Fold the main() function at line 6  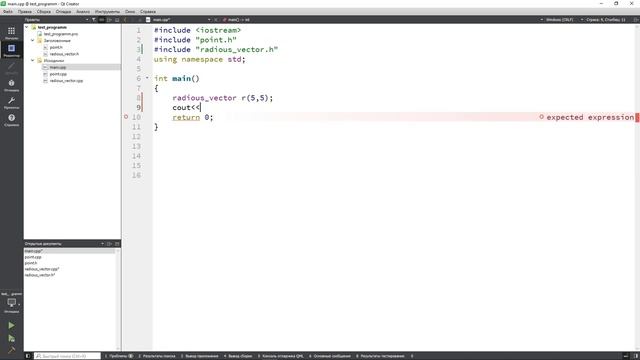147,78
